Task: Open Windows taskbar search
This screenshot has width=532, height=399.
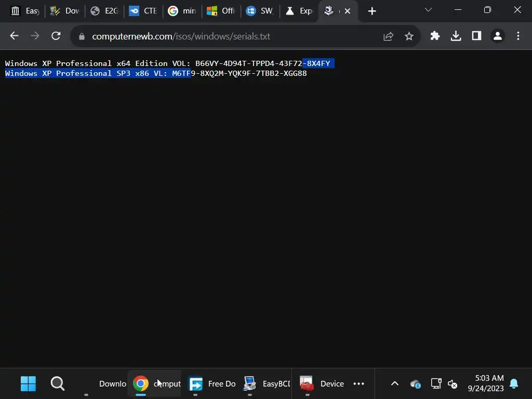Action: pos(57,384)
